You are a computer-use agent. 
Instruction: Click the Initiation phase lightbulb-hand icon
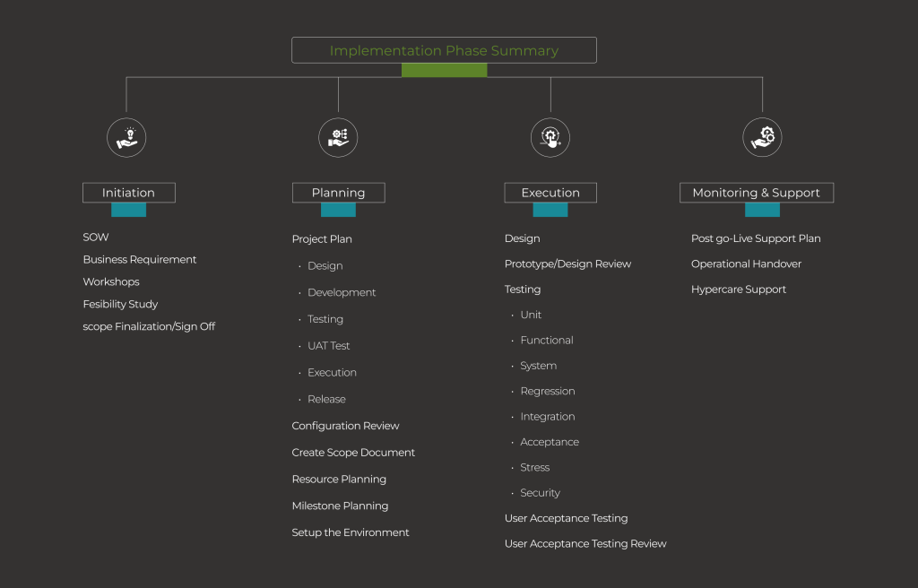point(128,136)
